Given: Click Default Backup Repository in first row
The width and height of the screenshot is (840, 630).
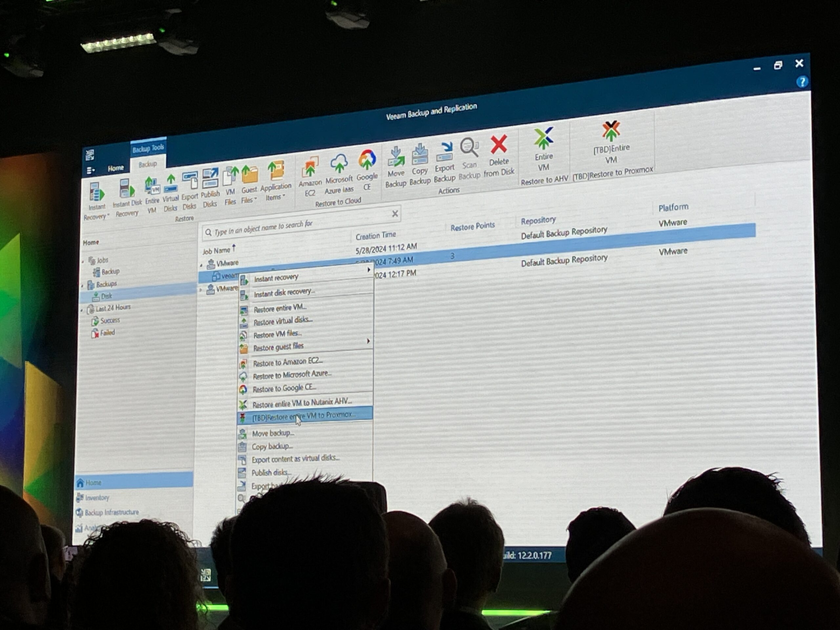Looking at the screenshot, I should 564,233.
